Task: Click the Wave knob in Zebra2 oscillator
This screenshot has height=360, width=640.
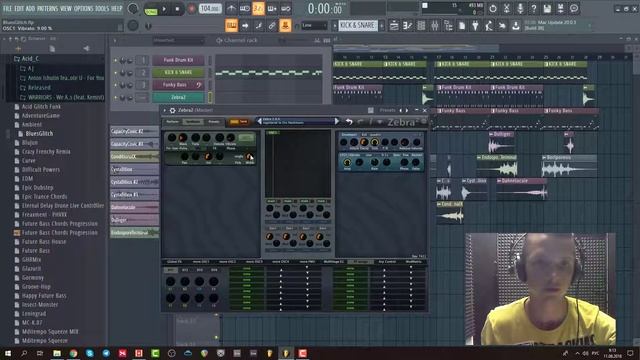Action: coord(183,138)
